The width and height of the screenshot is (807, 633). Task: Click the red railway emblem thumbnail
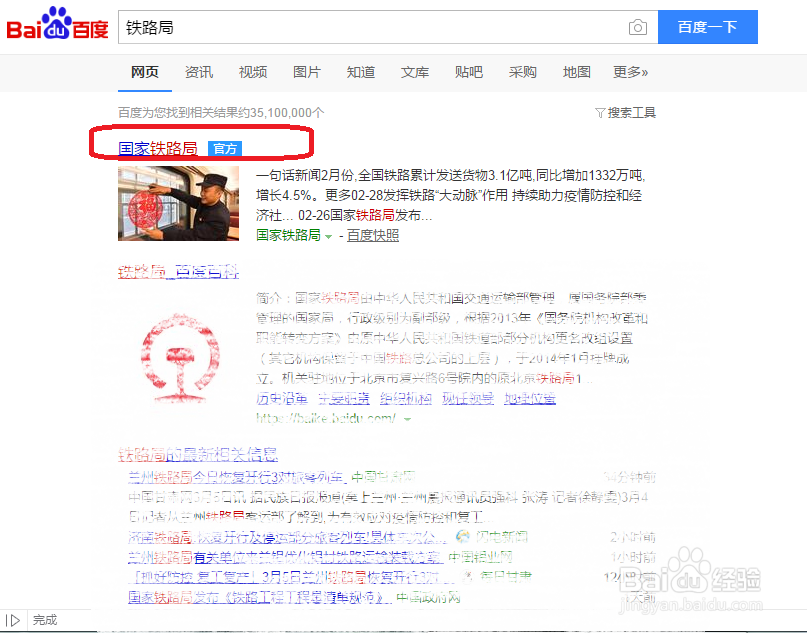tap(180, 357)
